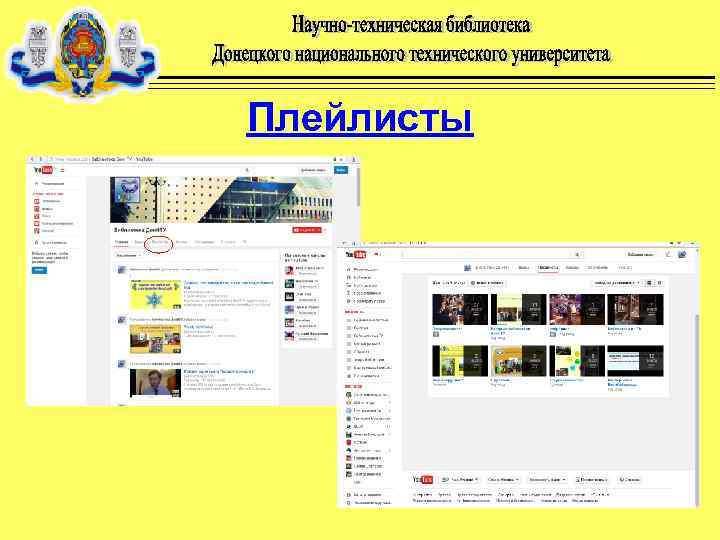
Task: Click red subscribe button on channel page
Action: (307, 230)
